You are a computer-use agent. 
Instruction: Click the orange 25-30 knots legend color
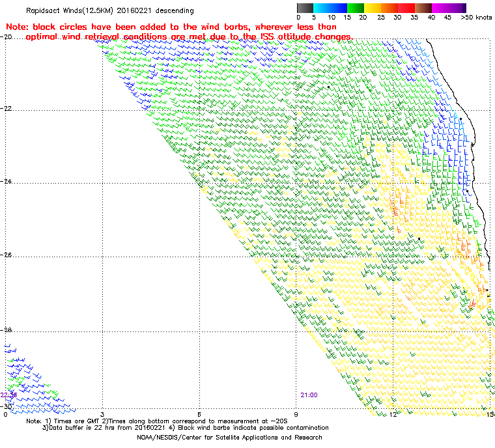(389, 8)
